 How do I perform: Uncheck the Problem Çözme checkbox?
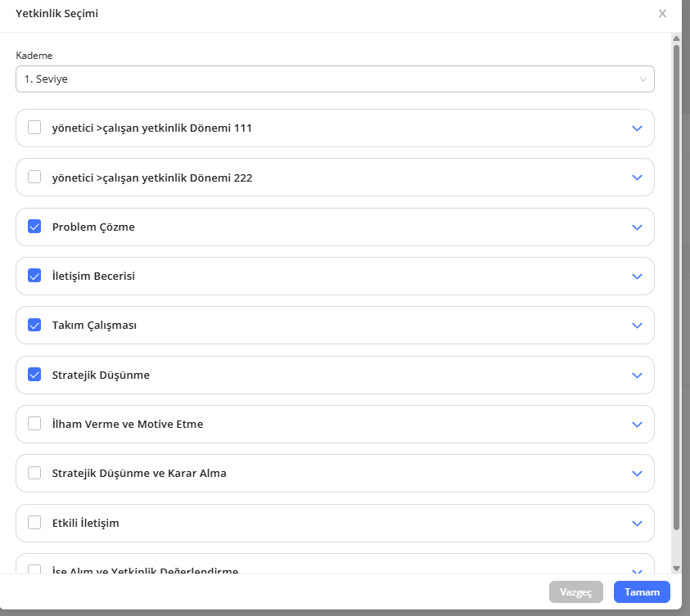click(34, 227)
